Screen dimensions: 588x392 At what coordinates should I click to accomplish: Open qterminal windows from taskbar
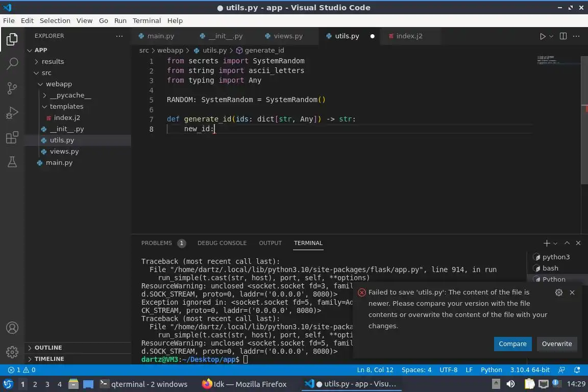click(x=143, y=384)
